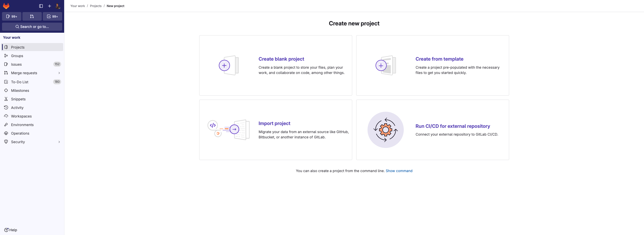Toggle the sidebar collapse icon

click(x=41, y=6)
